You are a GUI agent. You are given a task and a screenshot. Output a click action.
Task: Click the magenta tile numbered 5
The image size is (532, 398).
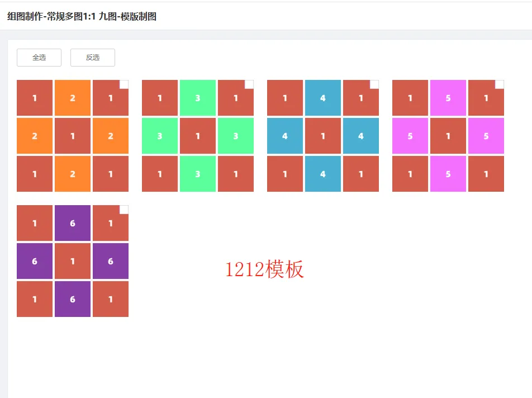pyautogui.click(x=448, y=97)
